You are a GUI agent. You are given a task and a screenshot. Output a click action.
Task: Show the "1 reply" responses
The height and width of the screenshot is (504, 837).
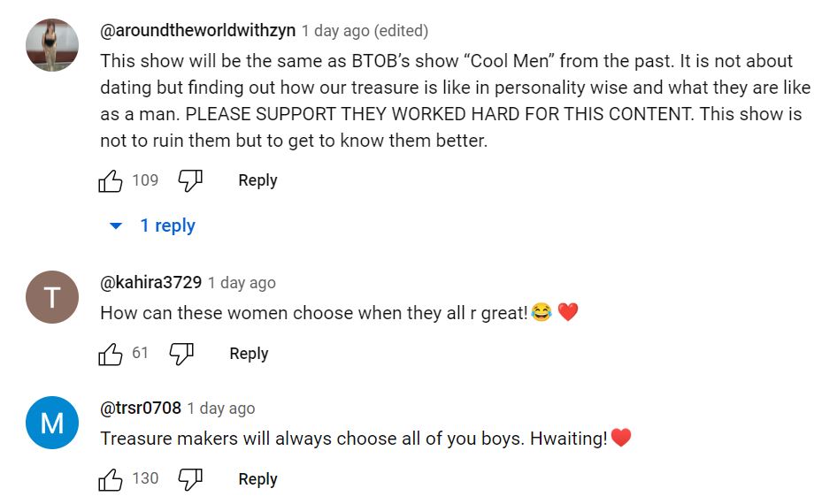[167, 226]
